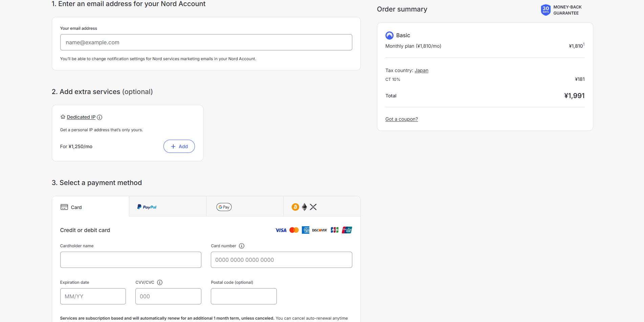Click the CVV/CVC info icon

click(160, 282)
